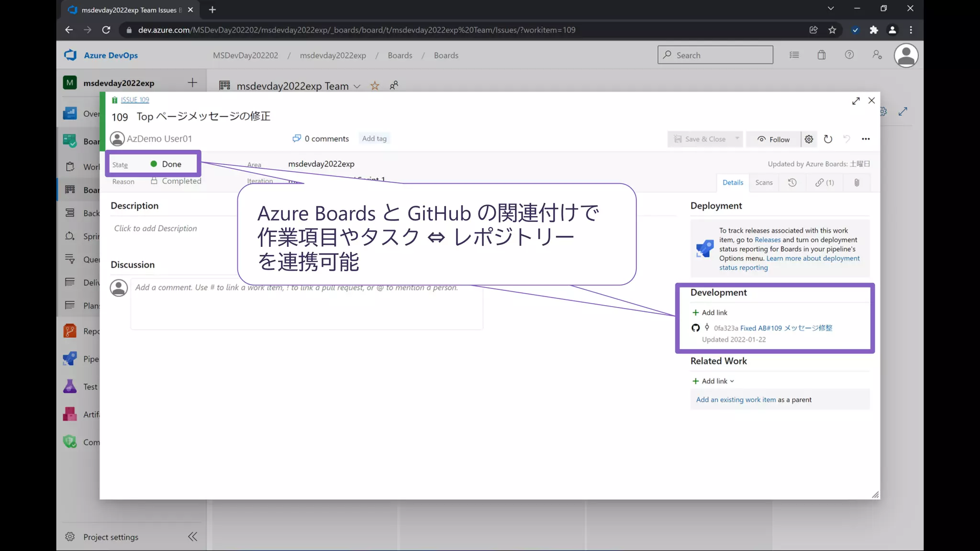Viewport: 980px width, 551px height.
Task: Collapse the left navigation sidebar
Action: point(192,537)
